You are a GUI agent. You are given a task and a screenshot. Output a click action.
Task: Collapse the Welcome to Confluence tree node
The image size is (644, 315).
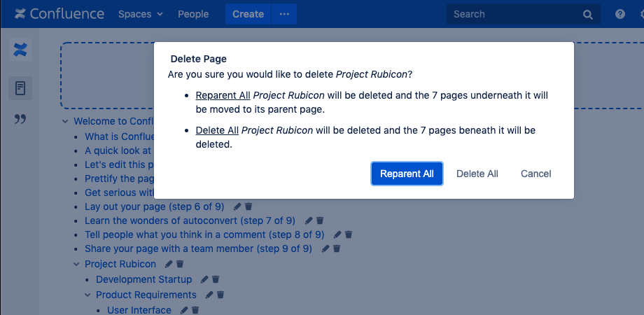tap(65, 122)
